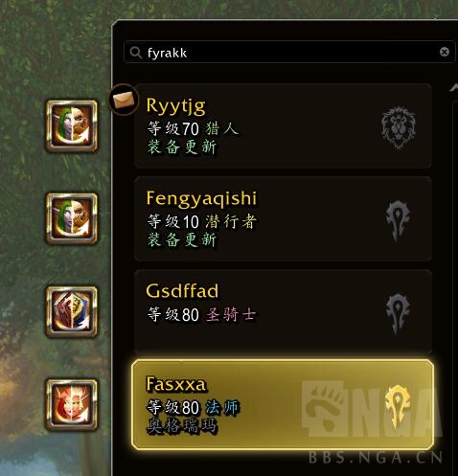Click the magnifier icon in search box
The height and width of the screenshot is (476, 458).
click(x=136, y=53)
